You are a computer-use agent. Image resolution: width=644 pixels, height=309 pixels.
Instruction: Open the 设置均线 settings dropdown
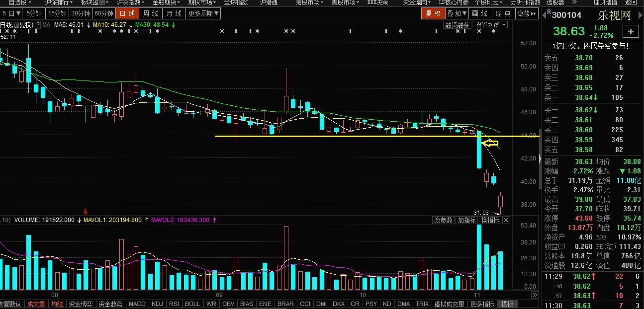(x=490, y=24)
